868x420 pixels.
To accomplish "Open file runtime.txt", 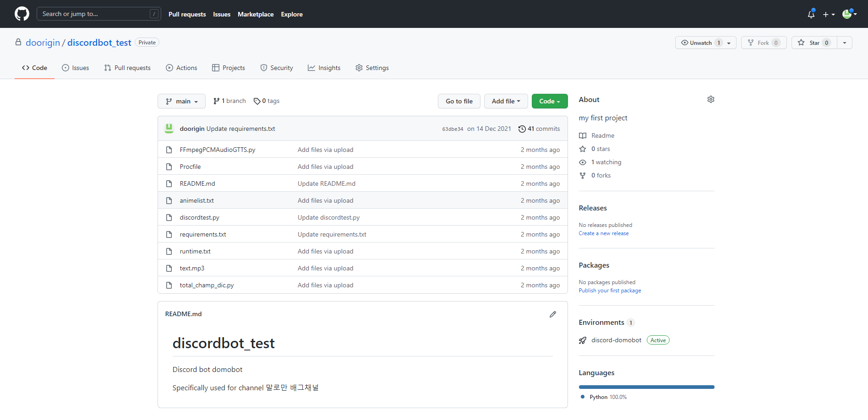I will pos(195,251).
